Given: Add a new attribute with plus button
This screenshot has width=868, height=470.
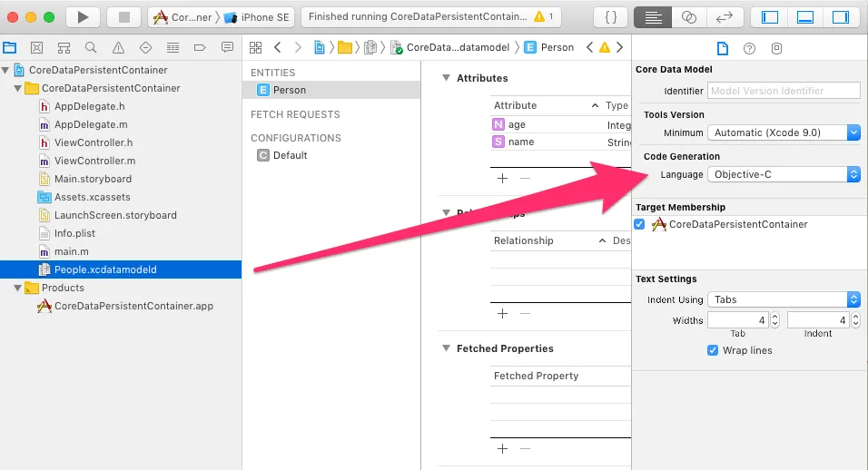Looking at the screenshot, I should [x=503, y=179].
